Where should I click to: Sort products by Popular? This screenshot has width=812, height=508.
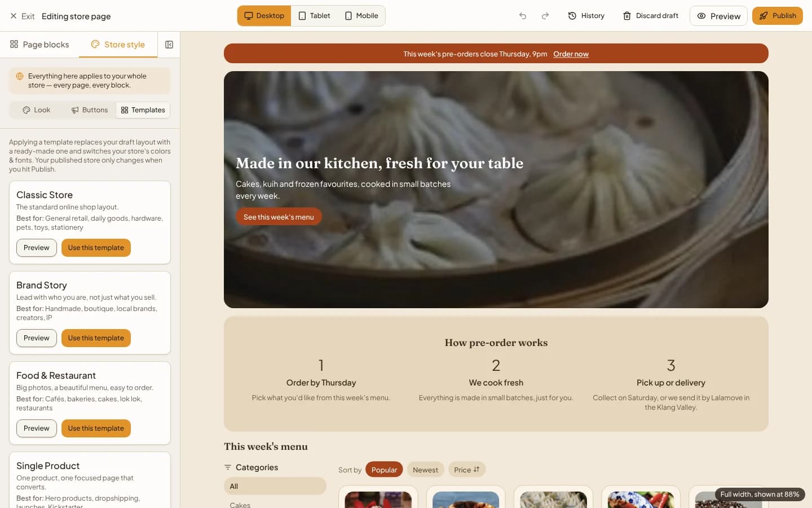pos(384,470)
